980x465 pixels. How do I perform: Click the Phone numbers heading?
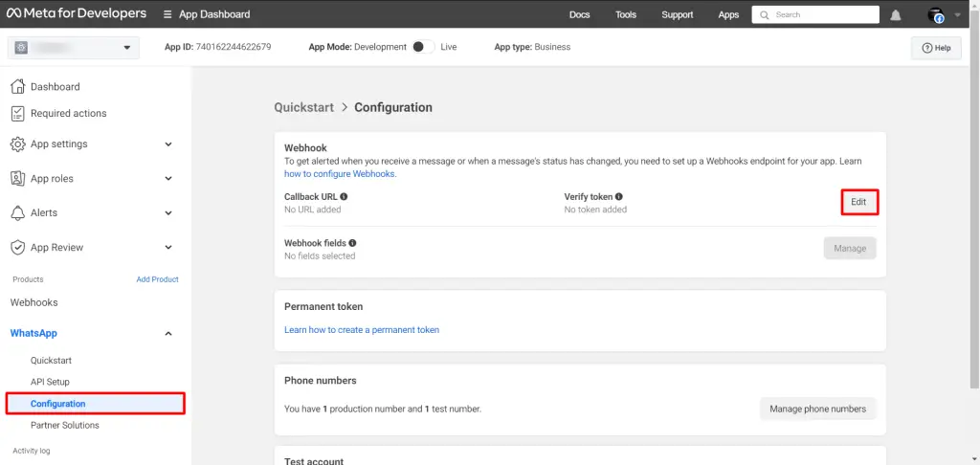[320, 380]
